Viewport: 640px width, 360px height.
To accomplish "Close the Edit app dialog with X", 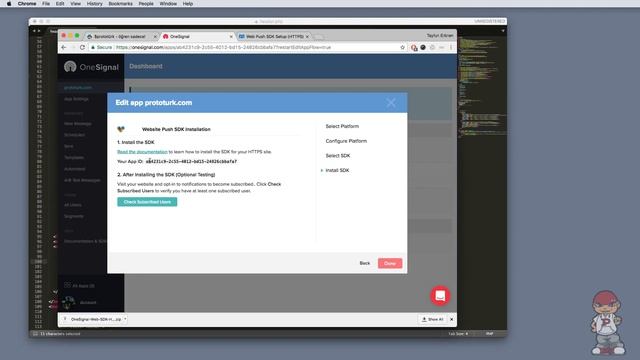I will click(391, 103).
